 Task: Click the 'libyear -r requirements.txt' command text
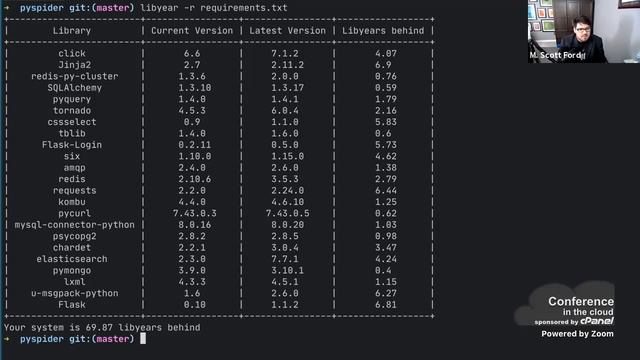pos(214,8)
